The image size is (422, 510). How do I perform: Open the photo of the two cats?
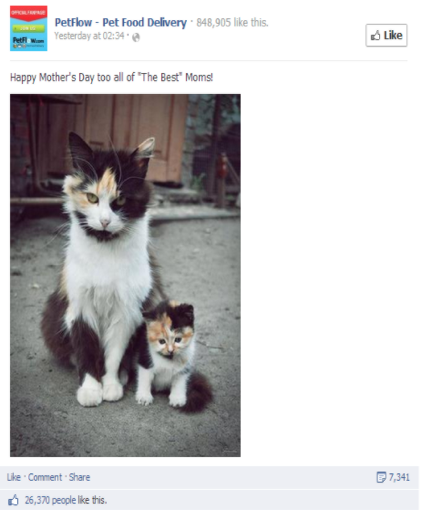125,275
